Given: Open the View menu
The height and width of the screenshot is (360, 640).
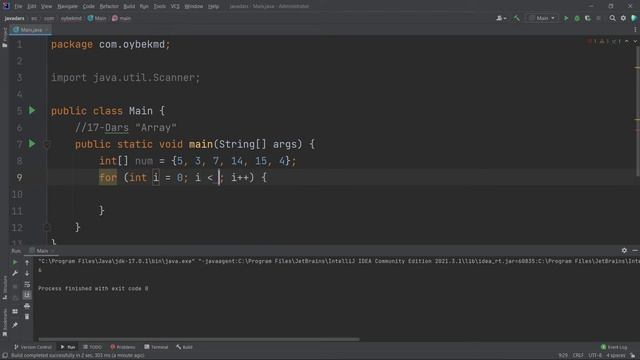Looking at the screenshot, I should pyautogui.click(x=46, y=6).
